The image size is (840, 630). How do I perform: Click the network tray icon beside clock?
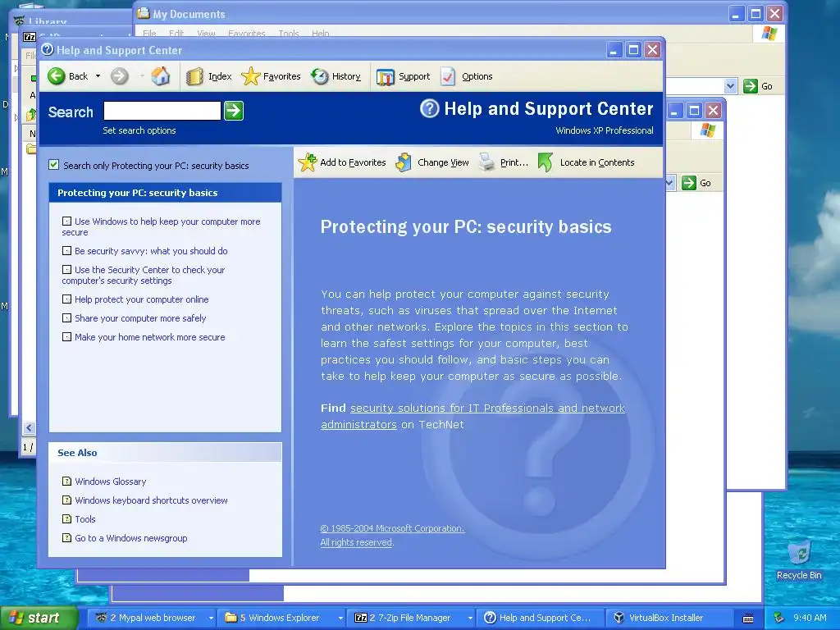[779, 618]
